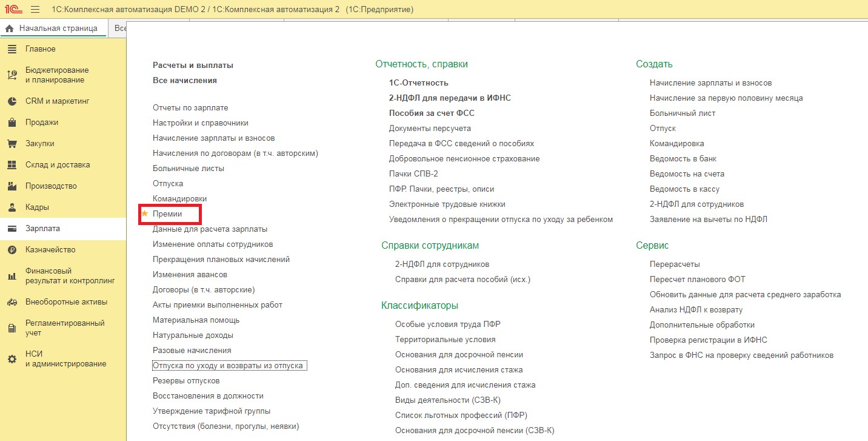Viewport: 868px width, 441px height.
Task: Click the Главное section icon
Action: click(x=12, y=49)
